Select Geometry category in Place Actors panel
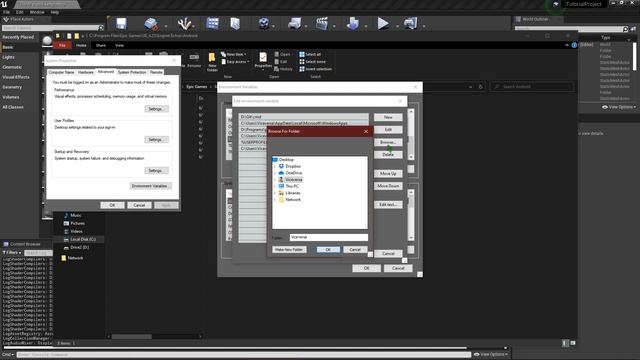Image resolution: width=640 pixels, height=360 pixels. pos(12,87)
